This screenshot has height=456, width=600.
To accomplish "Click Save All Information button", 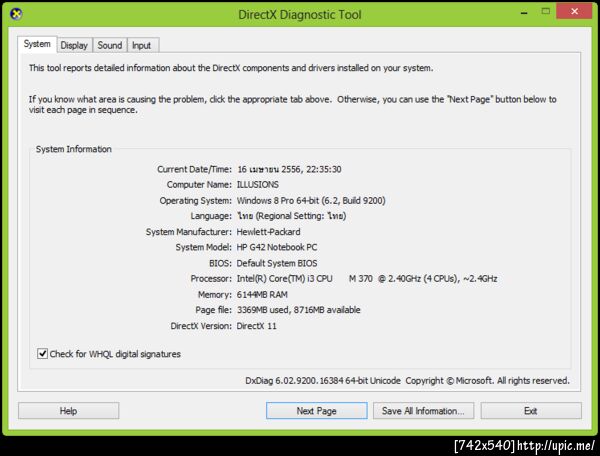I will pyautogui.click(x=423, y=410).
